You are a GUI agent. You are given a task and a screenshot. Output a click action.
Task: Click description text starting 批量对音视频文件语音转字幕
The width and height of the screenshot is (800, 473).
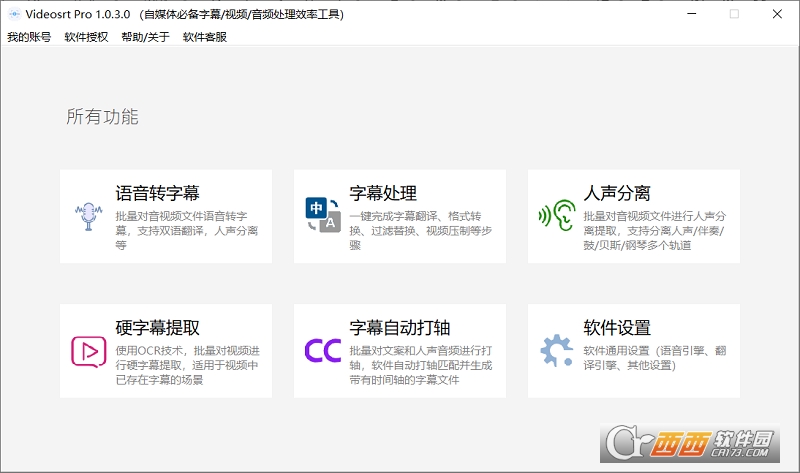click(187, 231)
